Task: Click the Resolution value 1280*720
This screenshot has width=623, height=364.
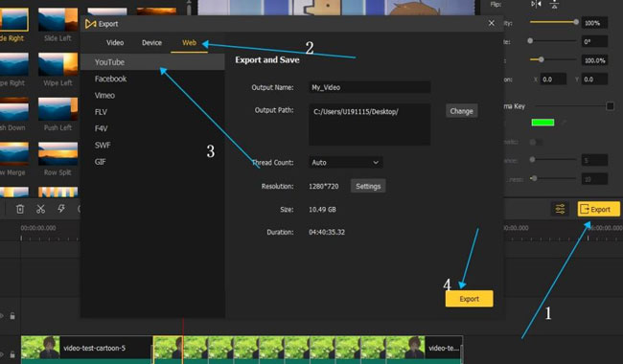Action: tap(323, 186)
